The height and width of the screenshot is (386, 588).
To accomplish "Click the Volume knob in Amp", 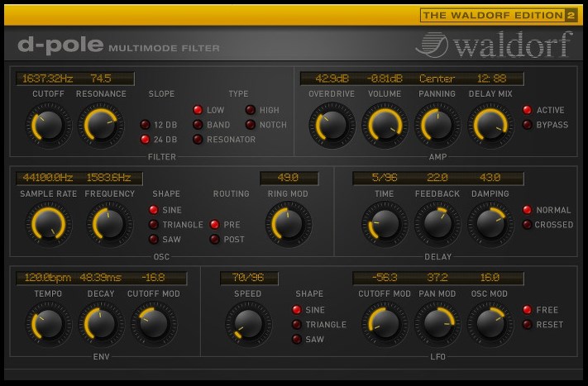I will pyautogui.click(x=385, y=125).
